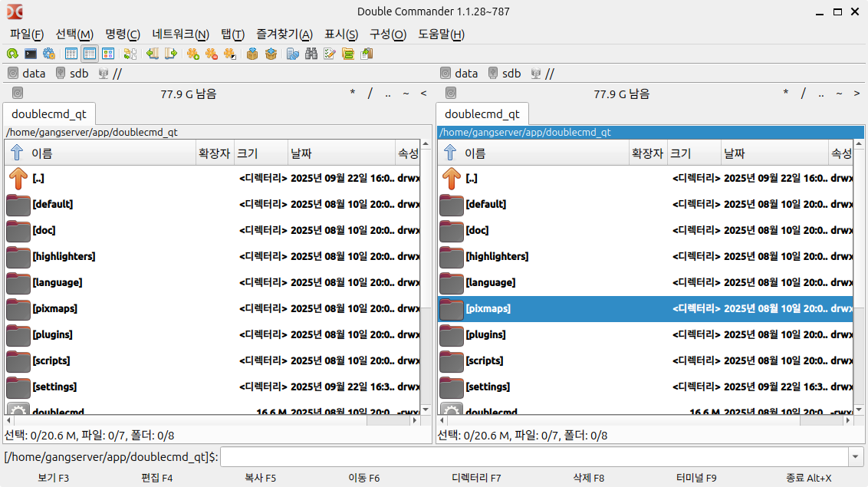Click synchronize directories folder icon

click(347, 54)
